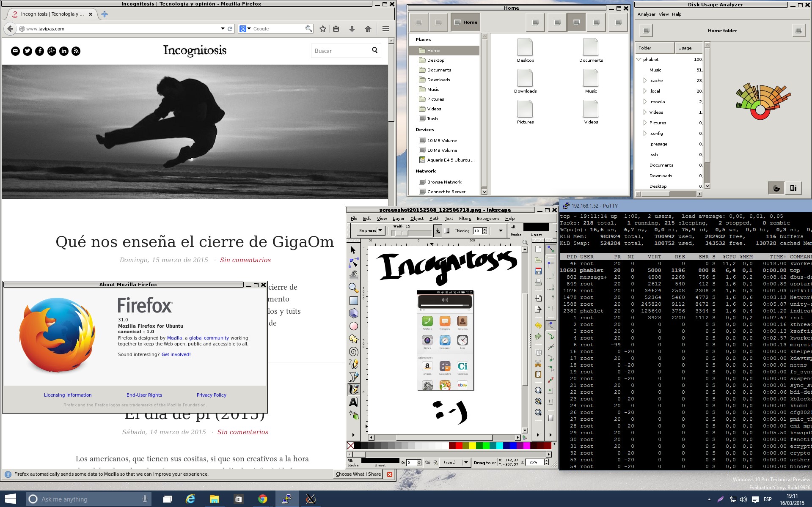The image size is (812, 507).
Task: Pick the red swatch in Inkscape palette
Action: [459, 445]
